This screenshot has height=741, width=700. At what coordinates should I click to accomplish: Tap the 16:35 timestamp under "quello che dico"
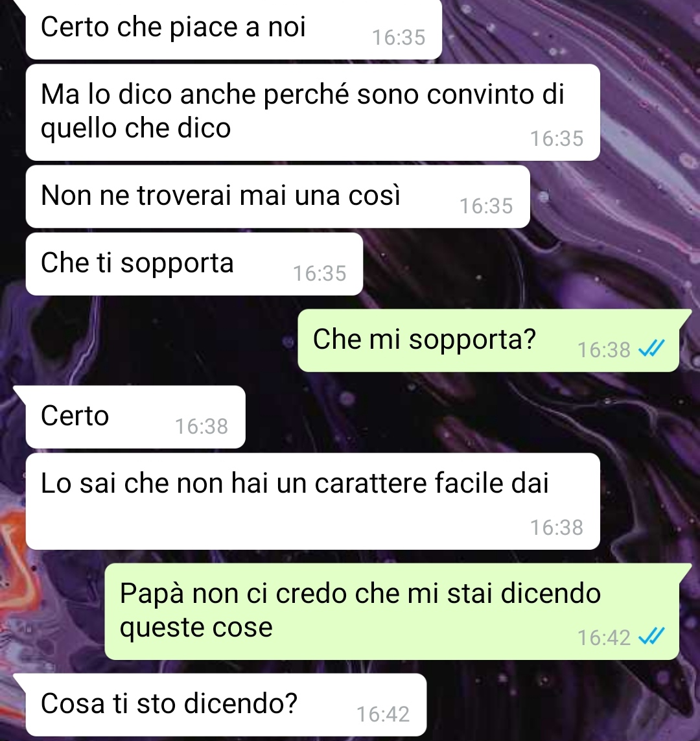[x=556, y=139]
